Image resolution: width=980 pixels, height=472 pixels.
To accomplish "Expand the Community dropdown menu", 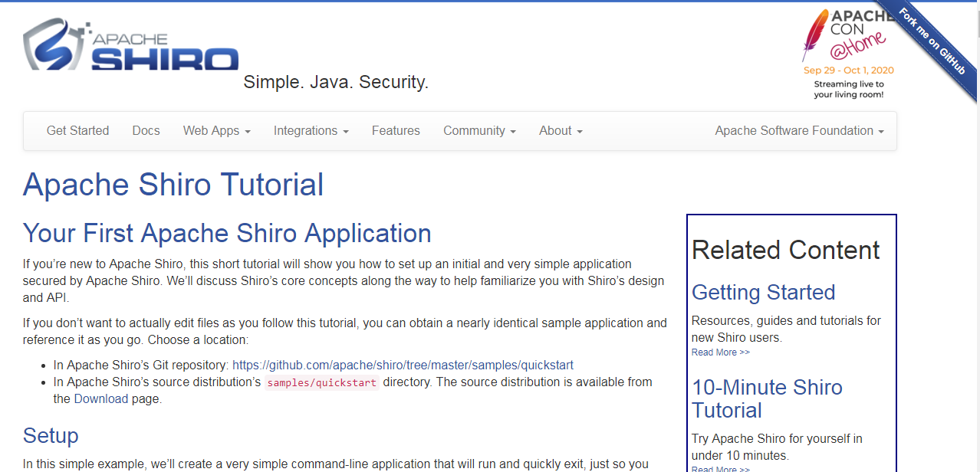I will (479, 131).
